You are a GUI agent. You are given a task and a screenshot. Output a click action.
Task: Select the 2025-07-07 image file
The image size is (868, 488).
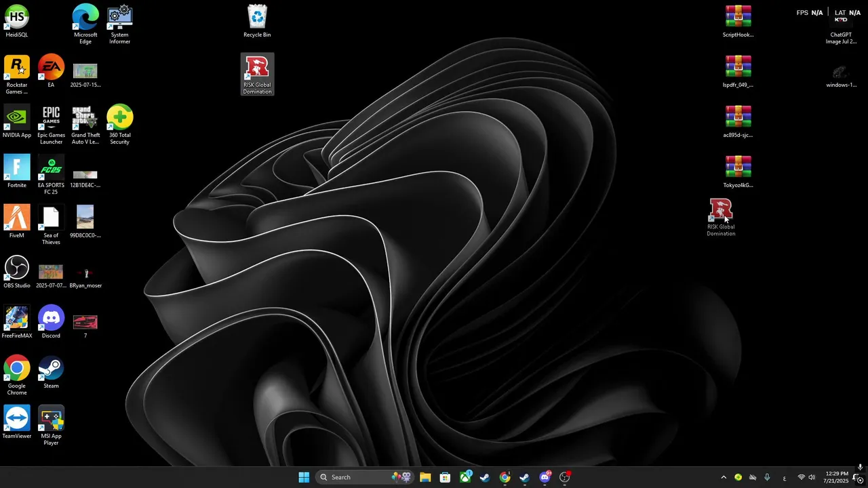(51, 276)
